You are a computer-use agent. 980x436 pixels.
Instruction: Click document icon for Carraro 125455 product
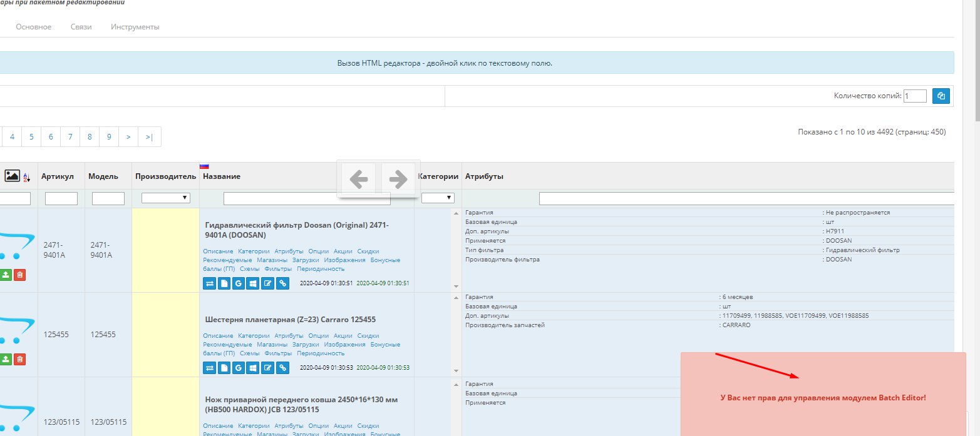(x=224, y=368)
